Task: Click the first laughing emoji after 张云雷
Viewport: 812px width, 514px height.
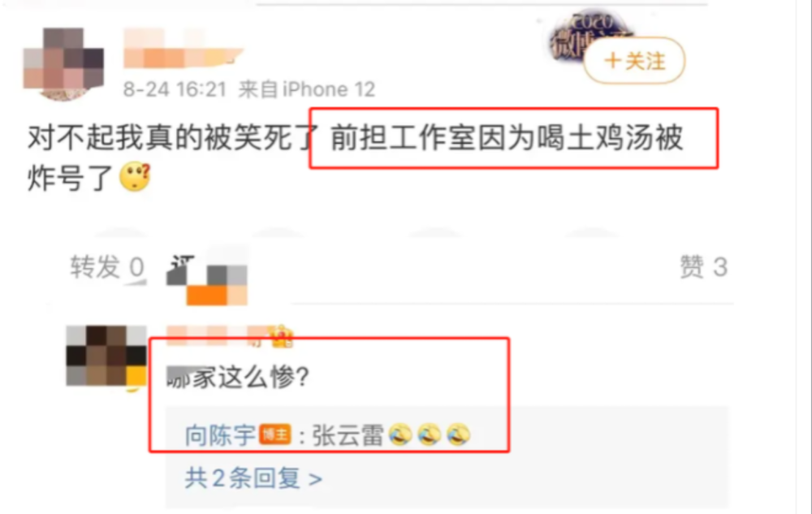Action: 400,434
